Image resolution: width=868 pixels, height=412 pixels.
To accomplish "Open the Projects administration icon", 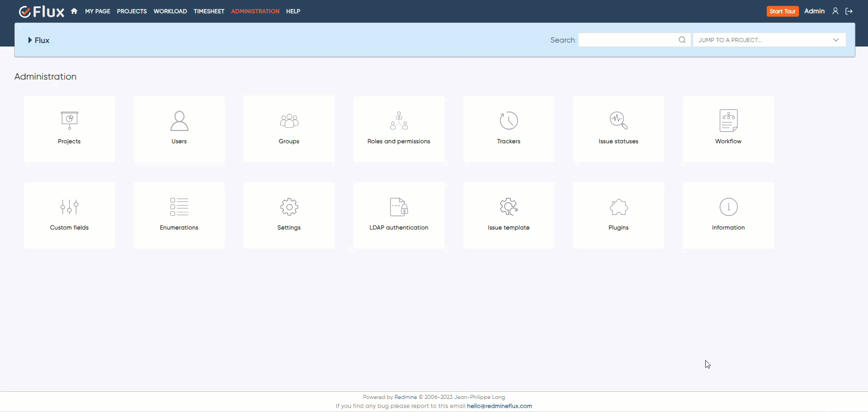I will [69, 121].
